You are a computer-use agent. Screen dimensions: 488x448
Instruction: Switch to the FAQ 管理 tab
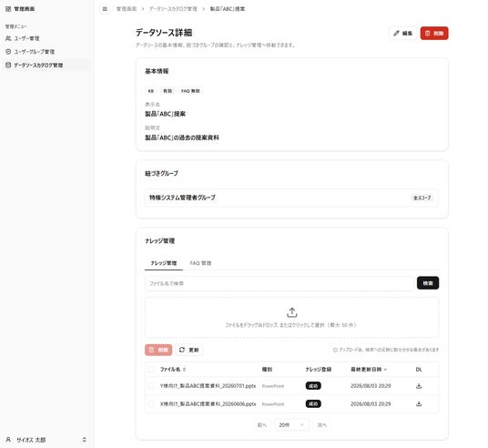[x=200, y=263]
